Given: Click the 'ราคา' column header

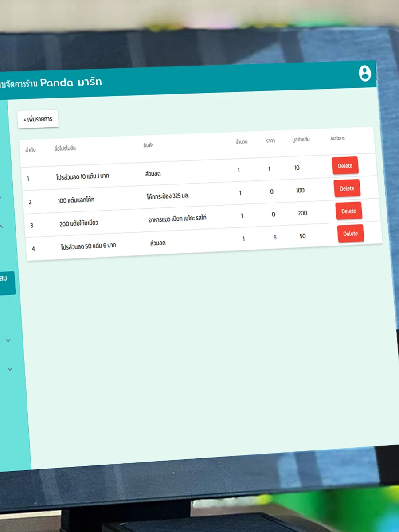Looking at the screenshot, I should 270,141.
